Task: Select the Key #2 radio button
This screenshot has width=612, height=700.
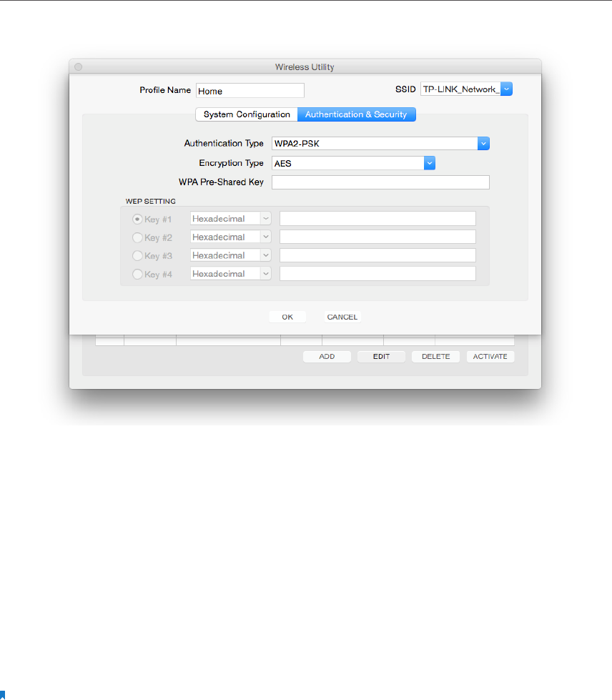Action: (137, 237)
